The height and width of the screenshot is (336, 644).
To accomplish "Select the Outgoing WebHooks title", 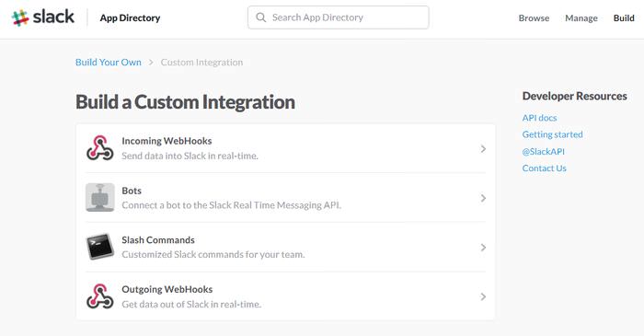I will pos(167,290).
